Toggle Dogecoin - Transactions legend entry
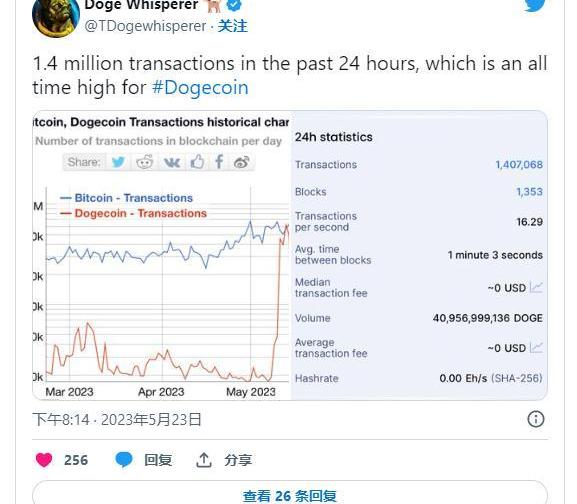The width and height of the screenshot is (577, 504). tap(134, 213)
